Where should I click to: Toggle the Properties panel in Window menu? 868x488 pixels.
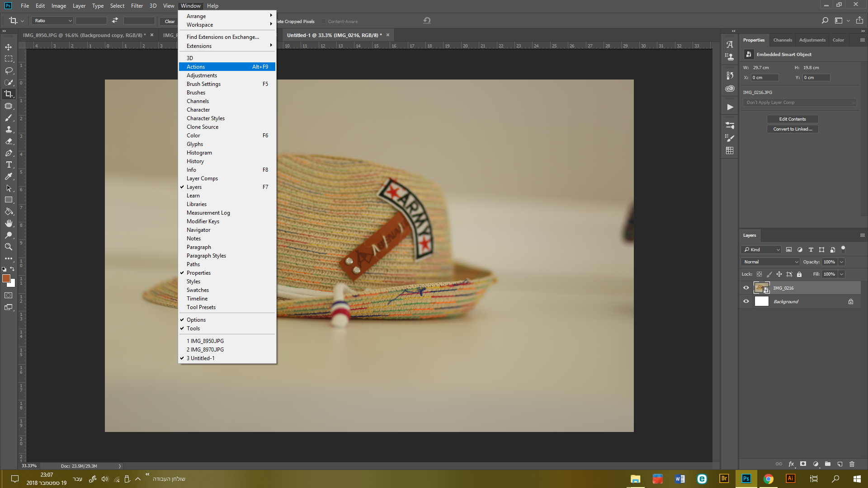[x=227, y=273]
